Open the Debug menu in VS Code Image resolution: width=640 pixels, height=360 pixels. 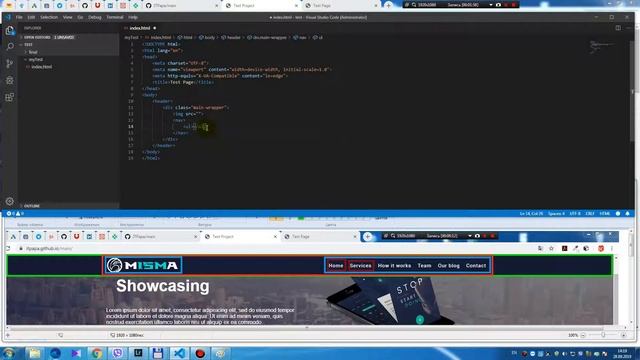click(x=94, y=17)
